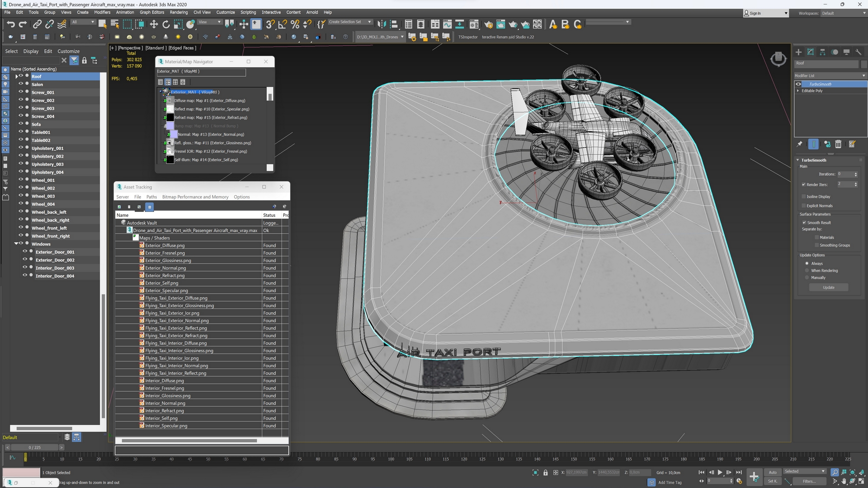
Task: Open Bitmap Performance and Memory menu
Action: [195, 197]
